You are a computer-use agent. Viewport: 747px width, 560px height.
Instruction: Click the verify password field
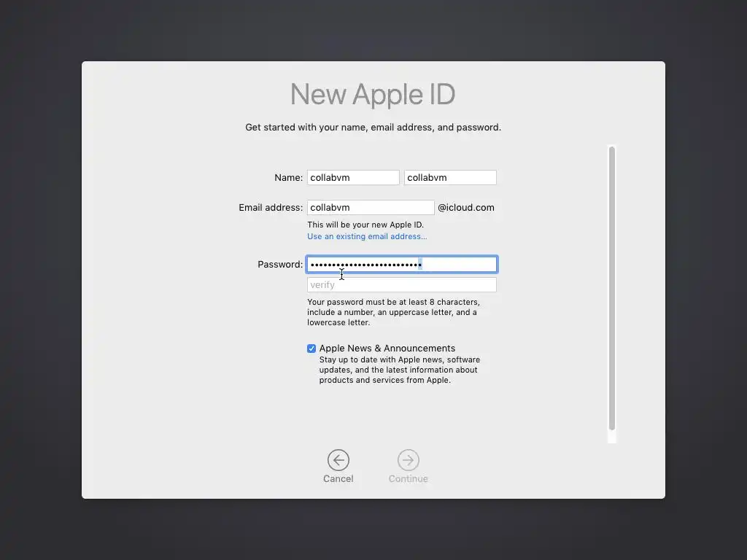(x=402, y=285)
